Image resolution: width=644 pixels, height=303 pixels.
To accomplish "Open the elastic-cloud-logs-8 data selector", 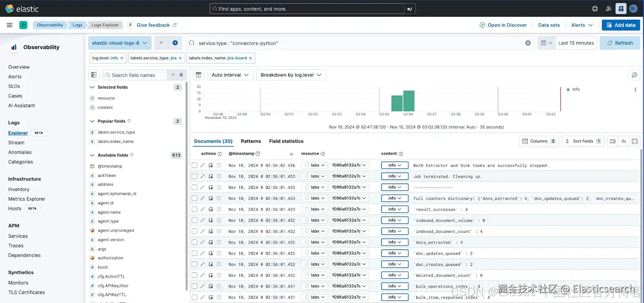I will [120, 43].
